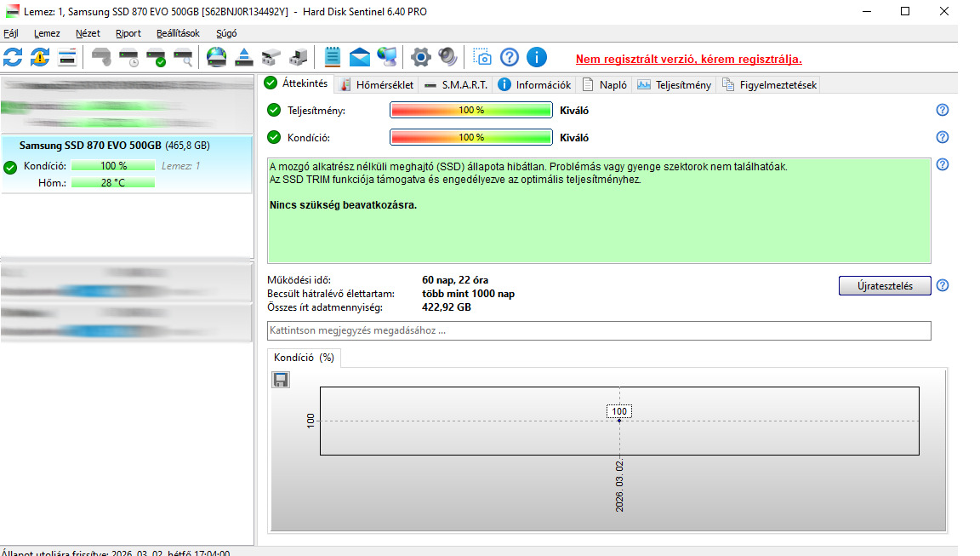
Task: Click the sidebar Hőm. 28 °C bar
Action: pos(113,182)
